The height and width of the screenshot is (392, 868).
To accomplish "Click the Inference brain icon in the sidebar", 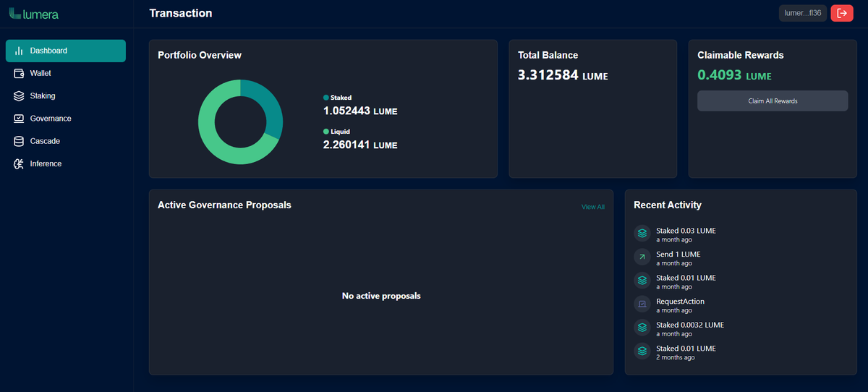I will (x=20, y=164).
